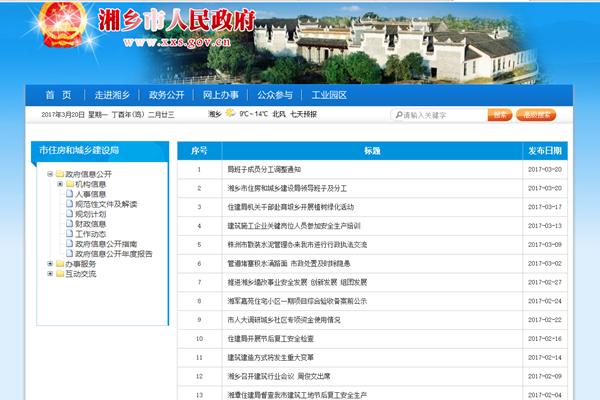Image resolution: width=600 pixels, height=400 pixels.
Task: Click the date 2017-02-24 in the table
Action: coord(545,301)
